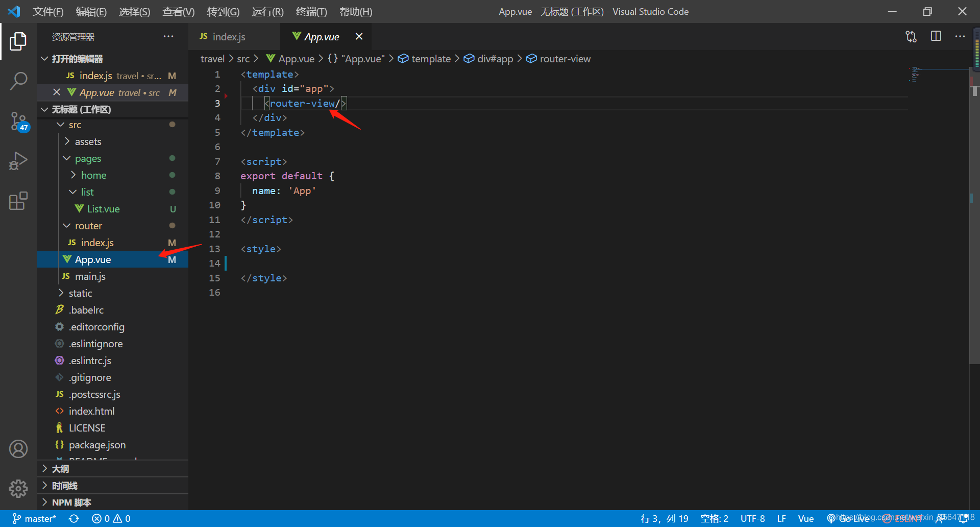Open the 运行(R) menu

[267, 11]
